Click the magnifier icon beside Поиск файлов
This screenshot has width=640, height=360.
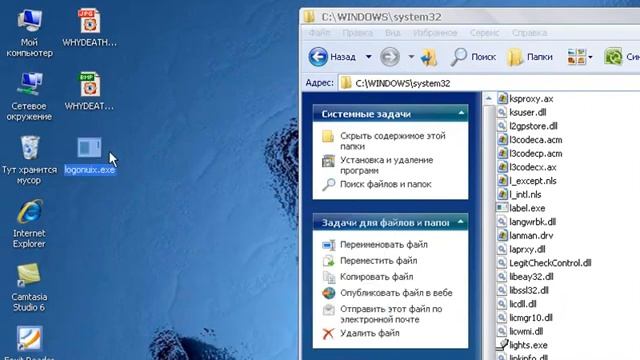[328, 184]
